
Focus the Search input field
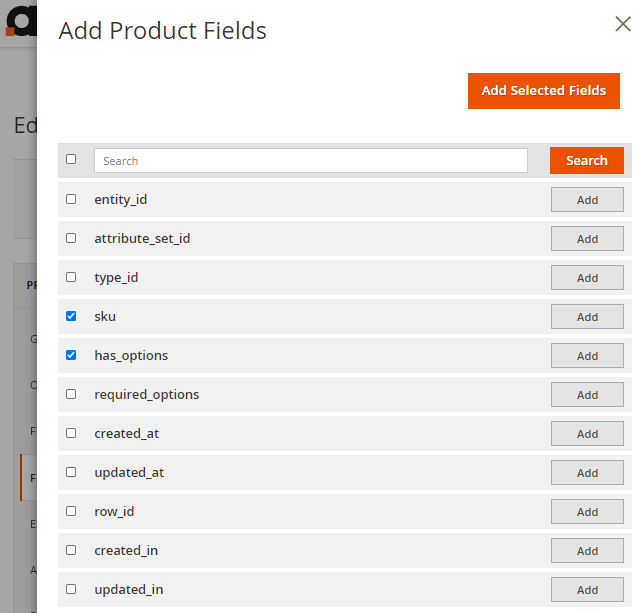[310, 160]
